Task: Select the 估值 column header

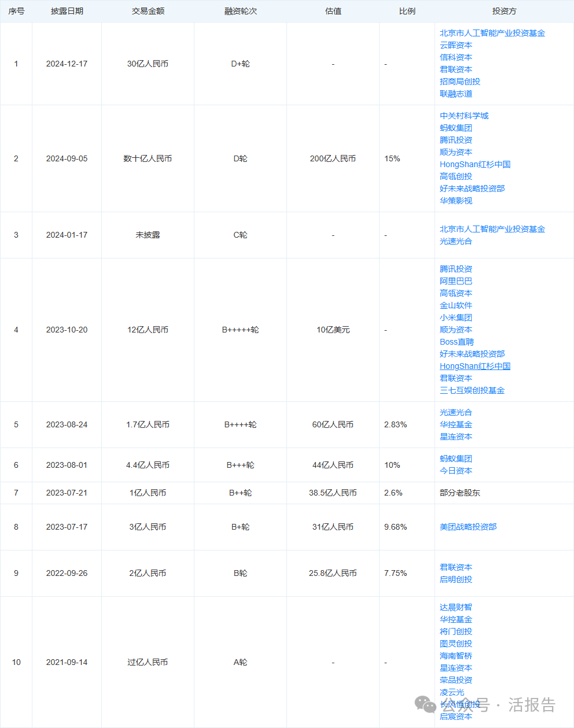Action: click(333, 11)
